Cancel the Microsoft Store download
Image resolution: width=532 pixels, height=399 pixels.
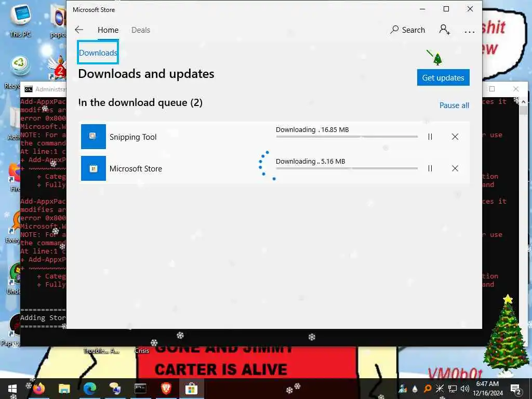[455, 168]
